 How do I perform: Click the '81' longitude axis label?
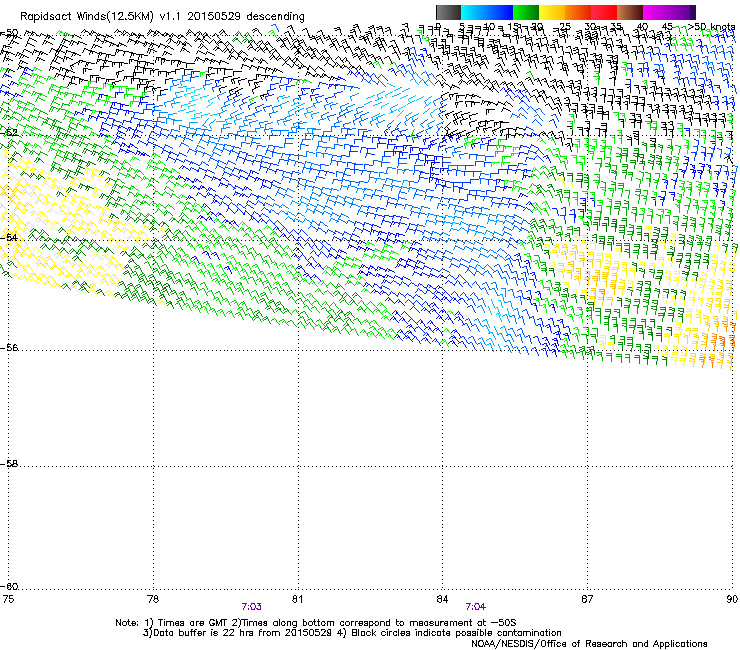click(x=297, y=599)
